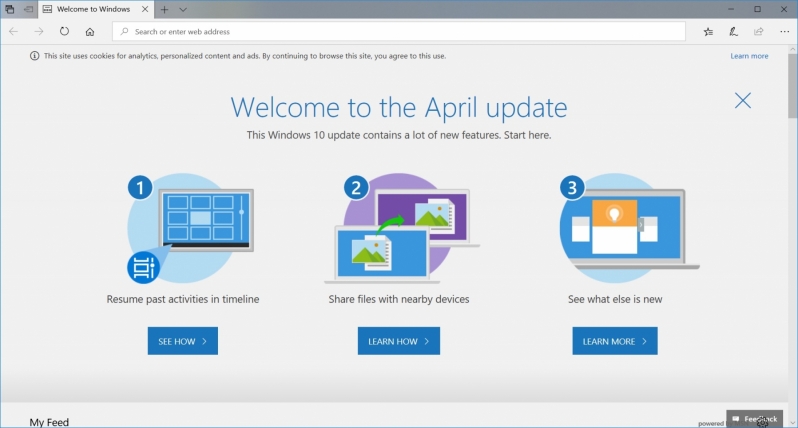Open the Favorites hub icon
This screenshot has width=798, height=428.
(708, 32)
